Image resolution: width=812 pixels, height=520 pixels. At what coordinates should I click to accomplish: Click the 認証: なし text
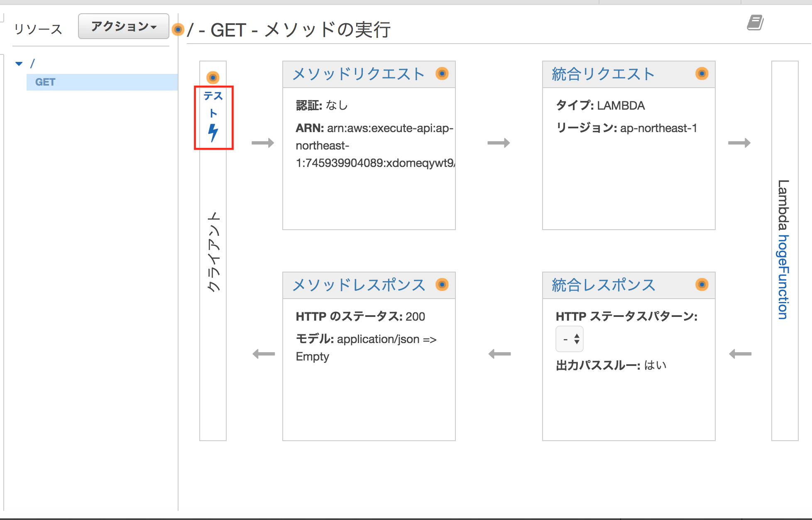[x=322, y=105]
